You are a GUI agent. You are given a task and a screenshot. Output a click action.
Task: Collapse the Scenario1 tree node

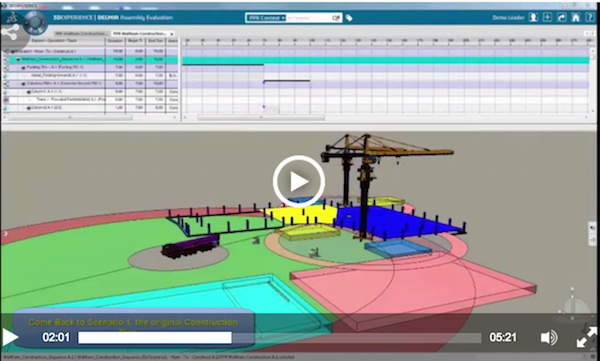pos(13,51)
